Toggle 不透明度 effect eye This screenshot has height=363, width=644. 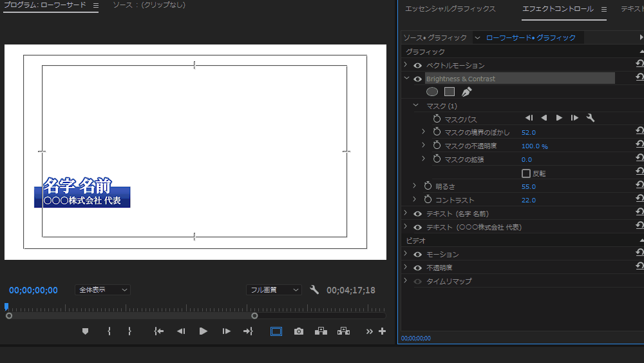418,268
